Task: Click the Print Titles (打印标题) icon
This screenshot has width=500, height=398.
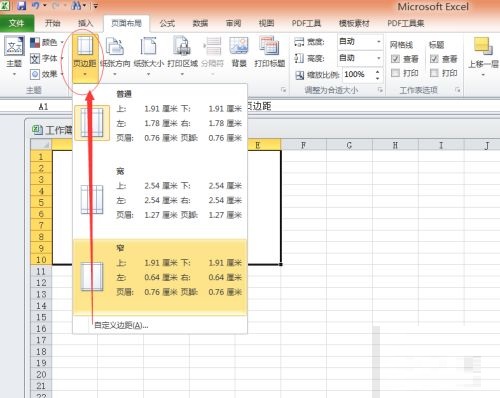Action: pyautogui.click(x=269, y=45)
